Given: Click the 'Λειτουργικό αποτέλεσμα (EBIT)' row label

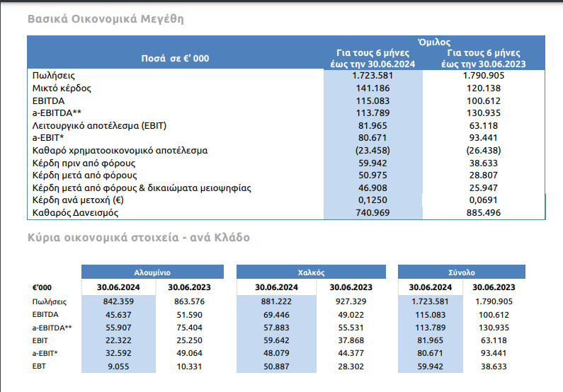Looking at the screenshot, I should (99, 126).
